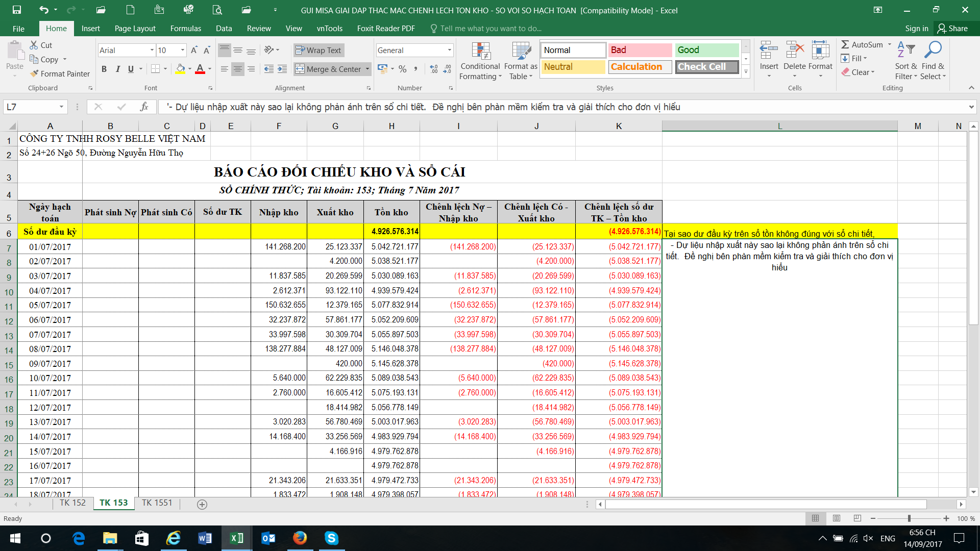Viewport: 980px width, 551px height.
Task: Expand the formula bar
Action: [971, 107]
